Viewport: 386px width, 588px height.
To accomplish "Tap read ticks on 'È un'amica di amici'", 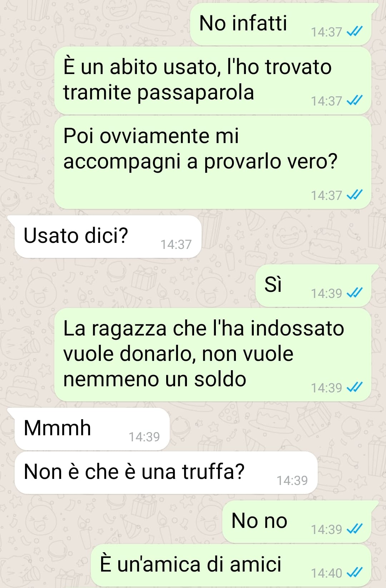I will pyautogui.click(x=355, y=573).
